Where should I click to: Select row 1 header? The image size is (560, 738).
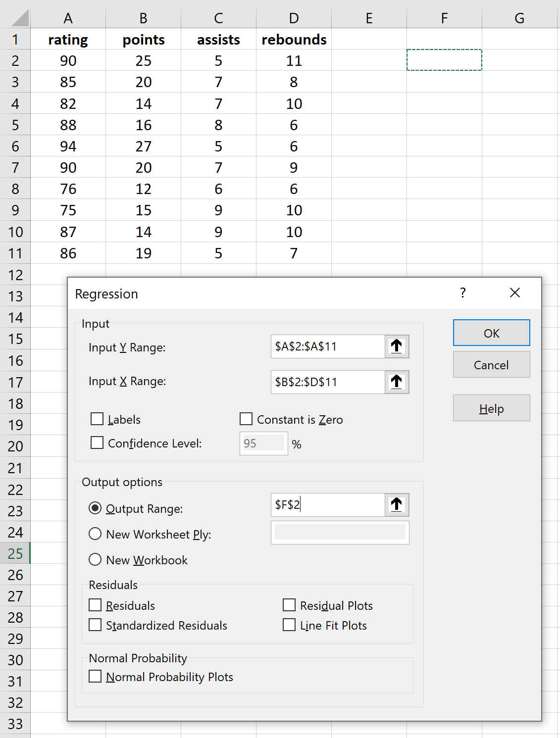tap(15, 39)
